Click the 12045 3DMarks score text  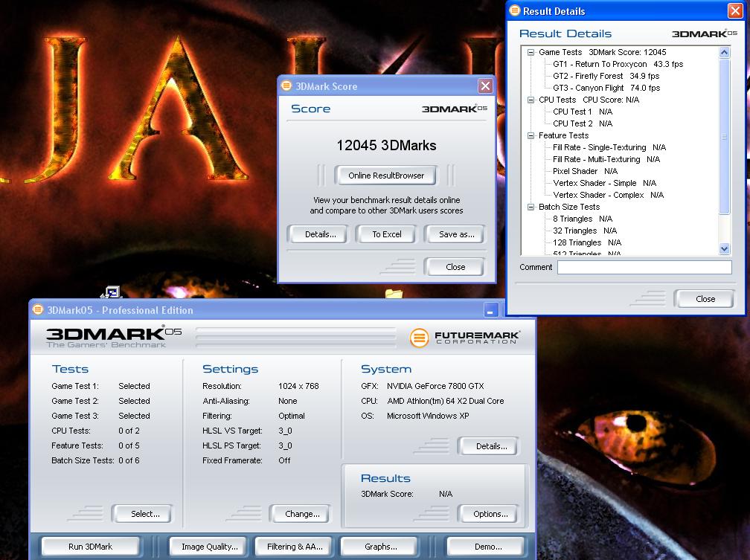386,145
